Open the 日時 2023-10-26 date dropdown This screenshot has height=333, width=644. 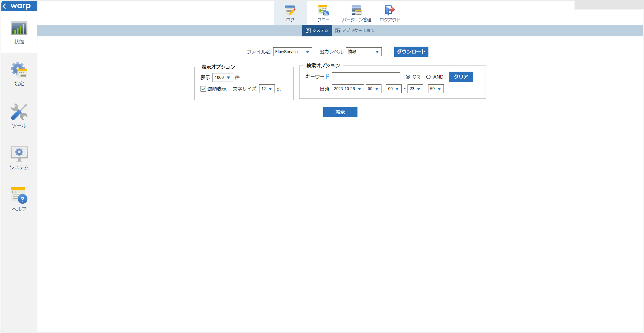click(x=347, y=89)
